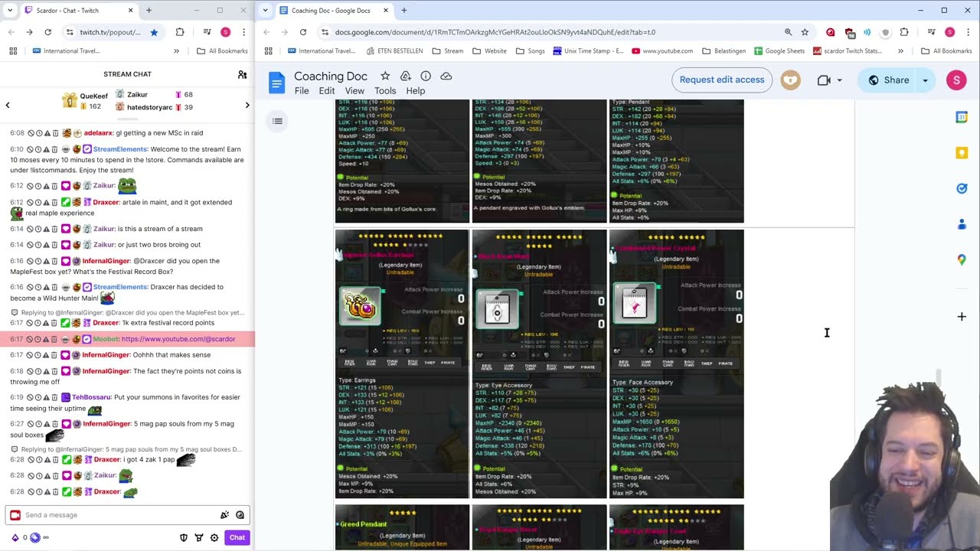Click the purple Chat send button

tap(237, 537)
